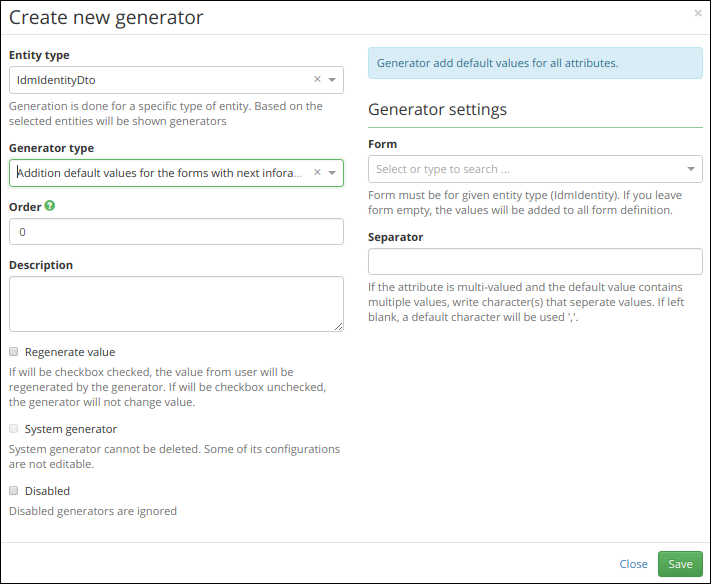Screen dimensions: 711x584
Task: Toggle the System generator checkbox
Action: point(14,428)
